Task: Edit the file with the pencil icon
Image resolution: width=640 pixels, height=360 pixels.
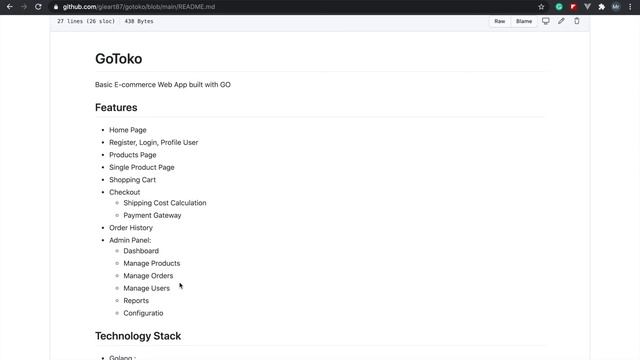Action: click(x=561, y=21)
